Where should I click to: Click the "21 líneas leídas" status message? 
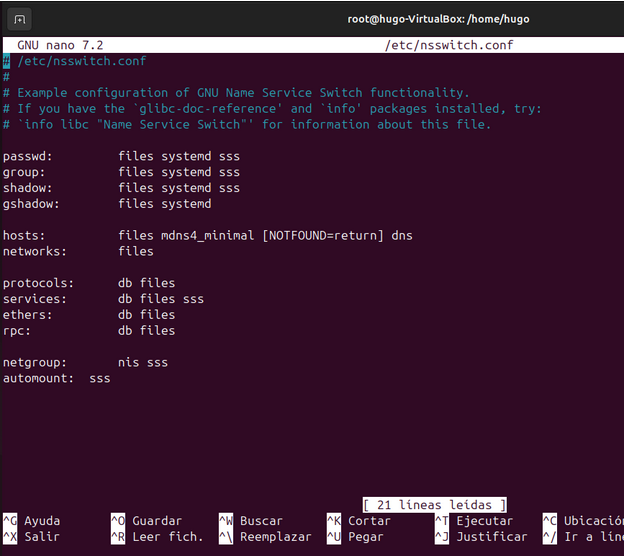pos(434,505)
